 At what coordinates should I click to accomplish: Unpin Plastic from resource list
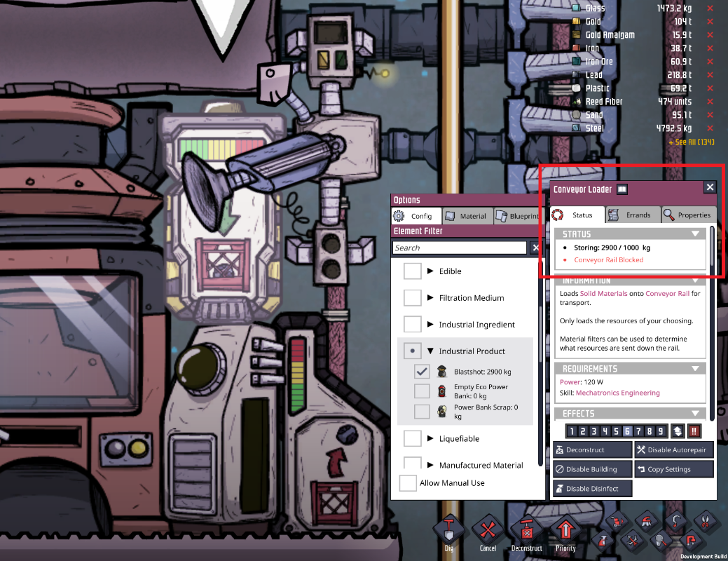pos(710,88)
